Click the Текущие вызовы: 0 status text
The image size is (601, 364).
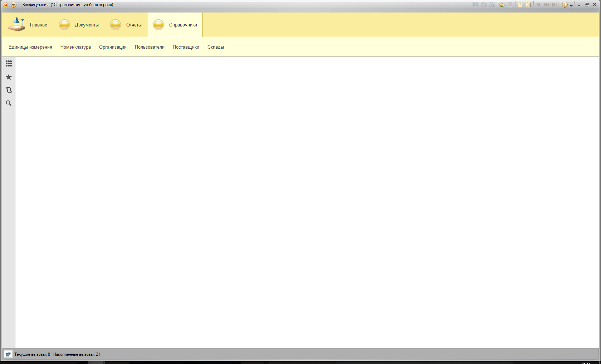32,354
